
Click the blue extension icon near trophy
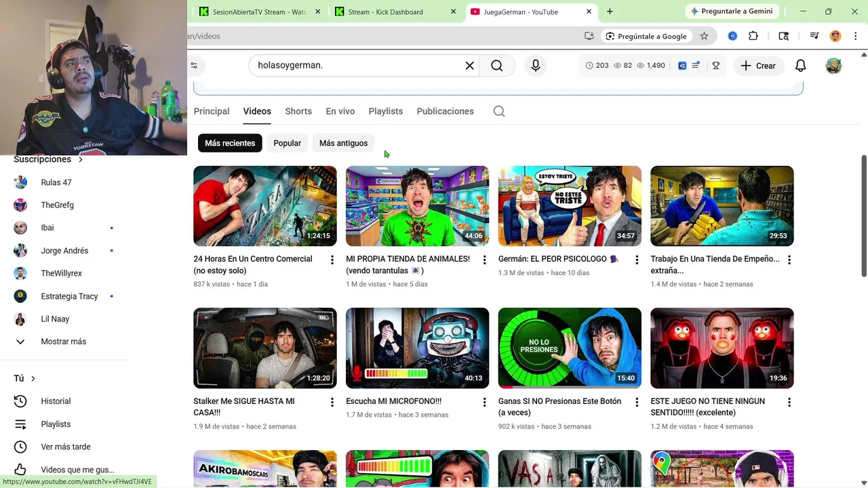682,66
